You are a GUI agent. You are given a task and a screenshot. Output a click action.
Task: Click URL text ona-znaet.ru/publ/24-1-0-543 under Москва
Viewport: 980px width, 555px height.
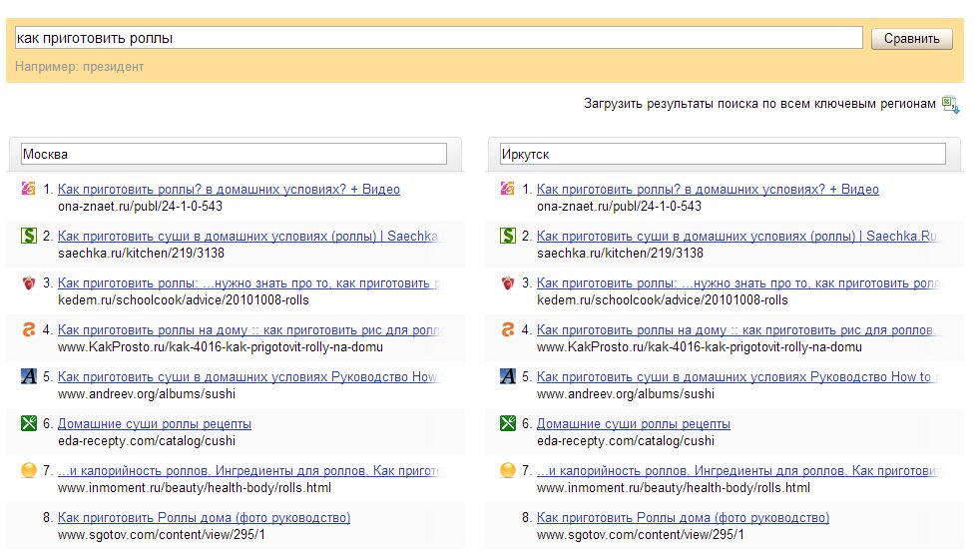pyautogui.click(x=140, y=206)
